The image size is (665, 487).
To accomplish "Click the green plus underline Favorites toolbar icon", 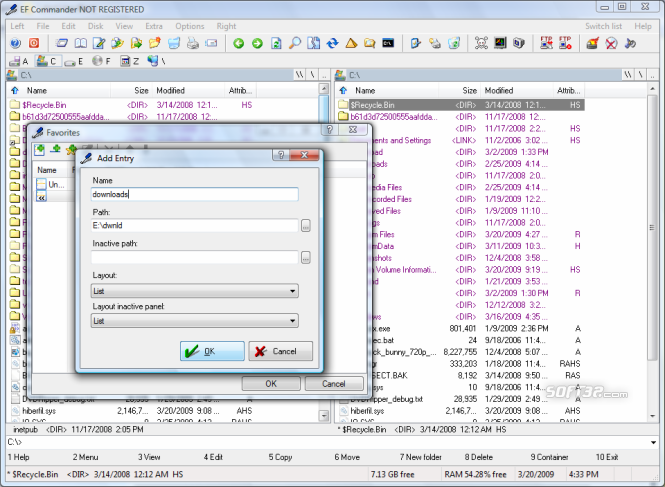I will [56, 149].
